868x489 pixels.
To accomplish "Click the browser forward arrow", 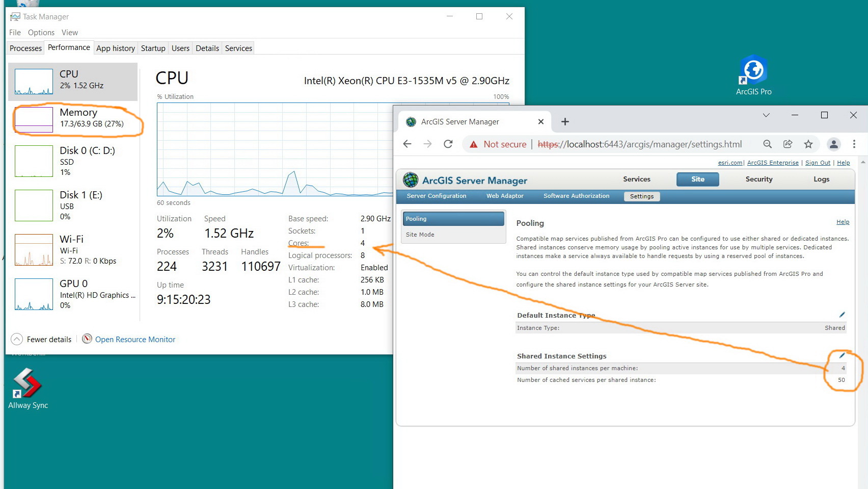I will coord(427,144).
